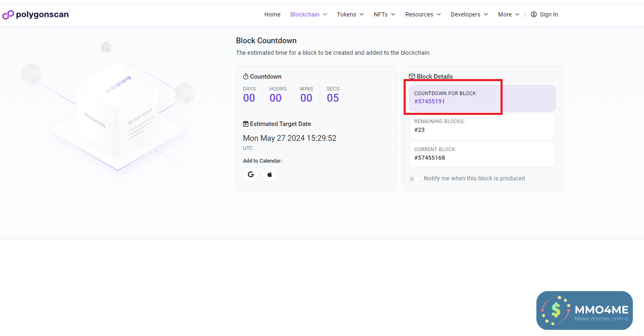Open the Tokens dropdown menu
Viewport: 644px width, 336px height.
(350, 14)
